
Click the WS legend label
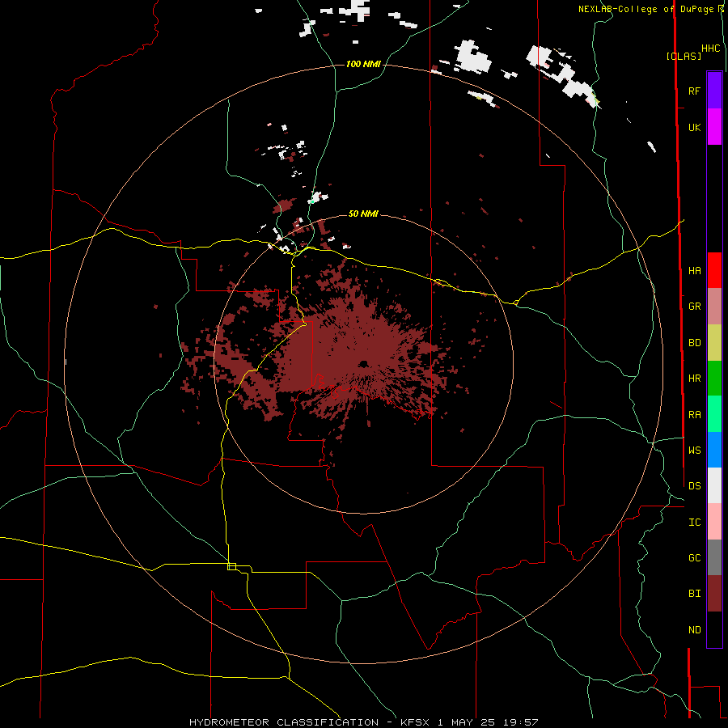click(x=694, y=450)
